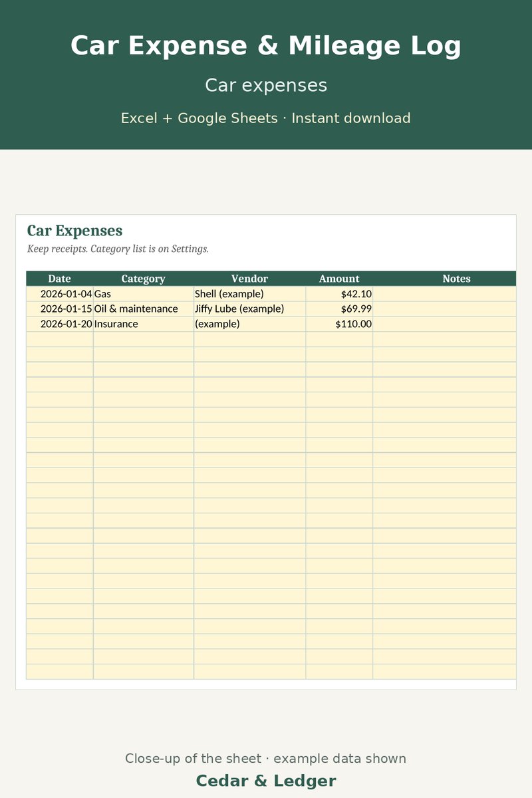Select the "Car Expenses" sheet heading
The image size is (532, 798).
74,231
